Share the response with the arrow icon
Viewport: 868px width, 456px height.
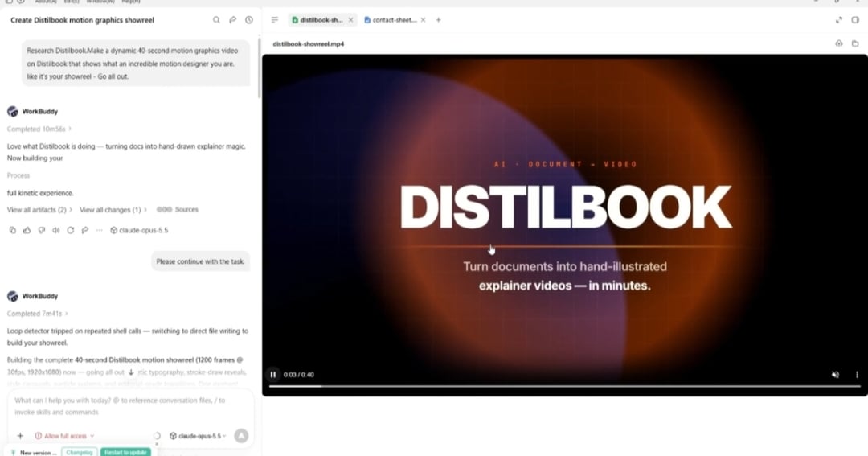(84, 230)
